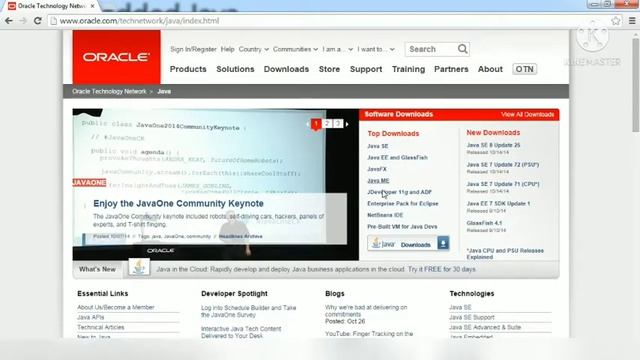The width and height of the screenshot is (640, 360).
Task: Open 'Why we're bad at delivering' blog
Action: (x=366, y=311)
